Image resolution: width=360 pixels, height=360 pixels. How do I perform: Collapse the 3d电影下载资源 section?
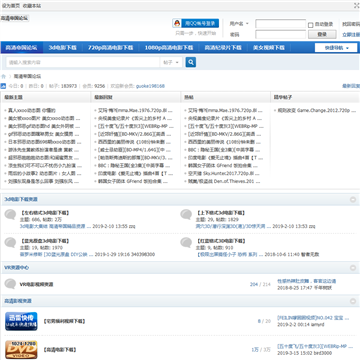coord(353,200)
